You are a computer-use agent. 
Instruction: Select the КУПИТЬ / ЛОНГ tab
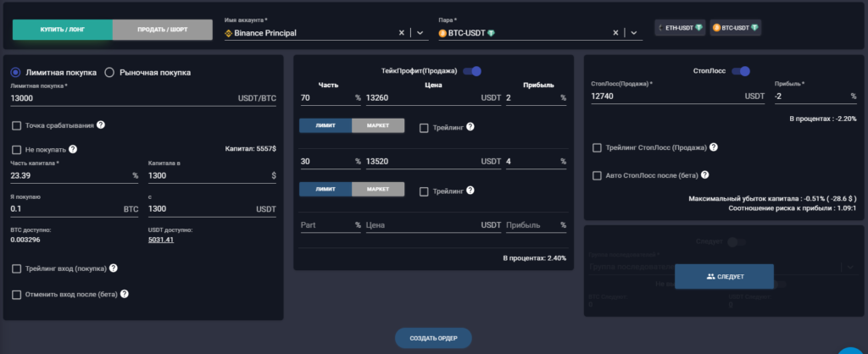(x=62, y=29)
